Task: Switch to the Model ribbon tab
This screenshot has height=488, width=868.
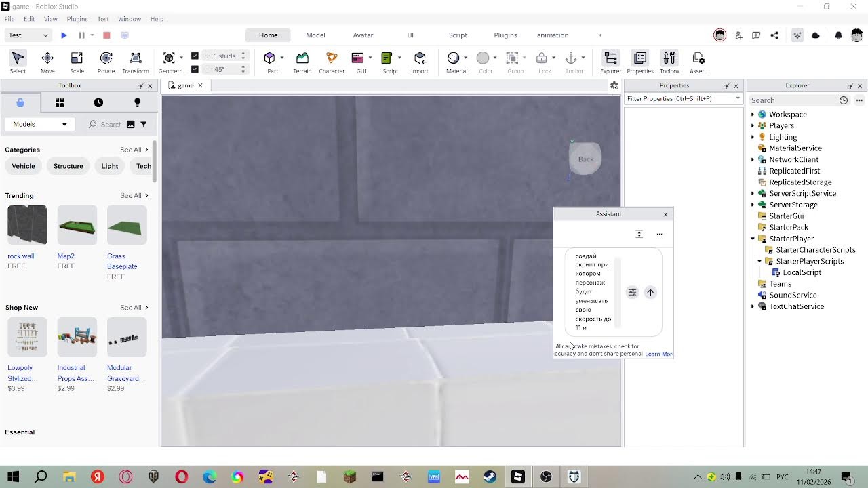Action: click(x=315, y=35)
